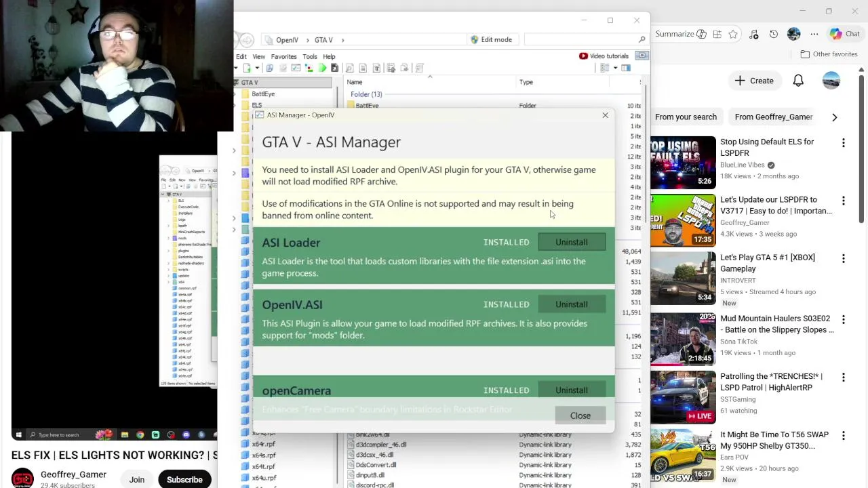The image size is (868, 488).
Task: Click the dark save-style toolbar icon
Action: point(334,68)
